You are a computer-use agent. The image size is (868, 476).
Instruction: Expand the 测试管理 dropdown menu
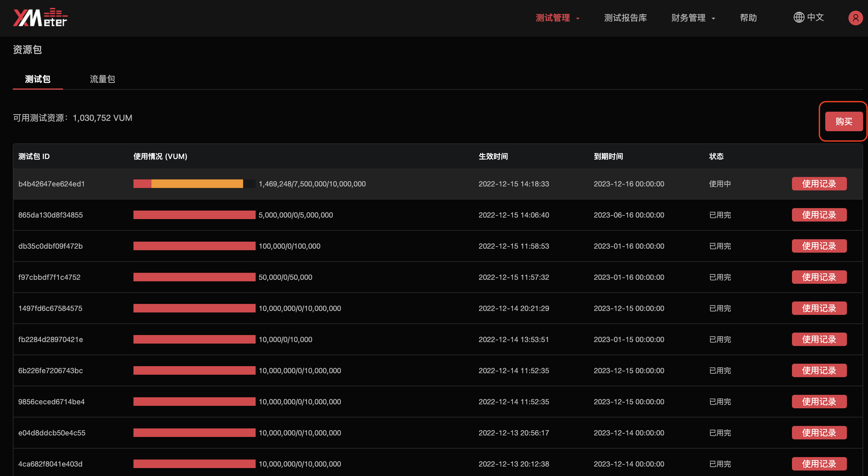[558, 18]
